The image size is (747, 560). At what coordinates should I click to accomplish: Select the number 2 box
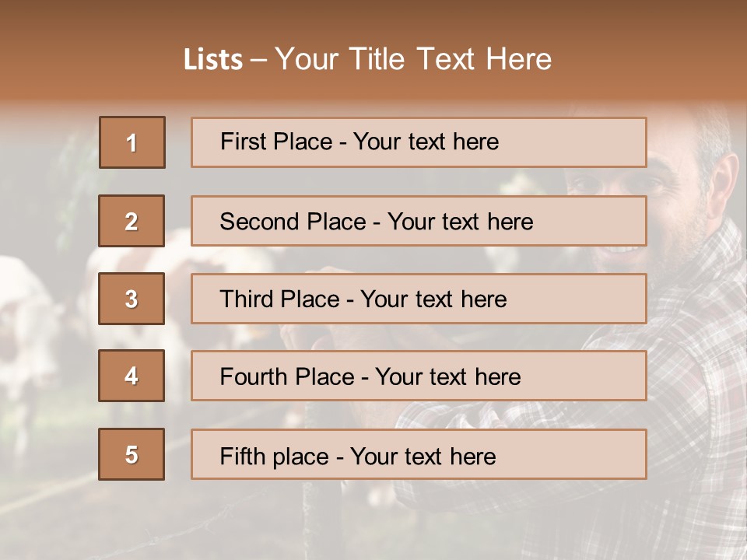132,221
